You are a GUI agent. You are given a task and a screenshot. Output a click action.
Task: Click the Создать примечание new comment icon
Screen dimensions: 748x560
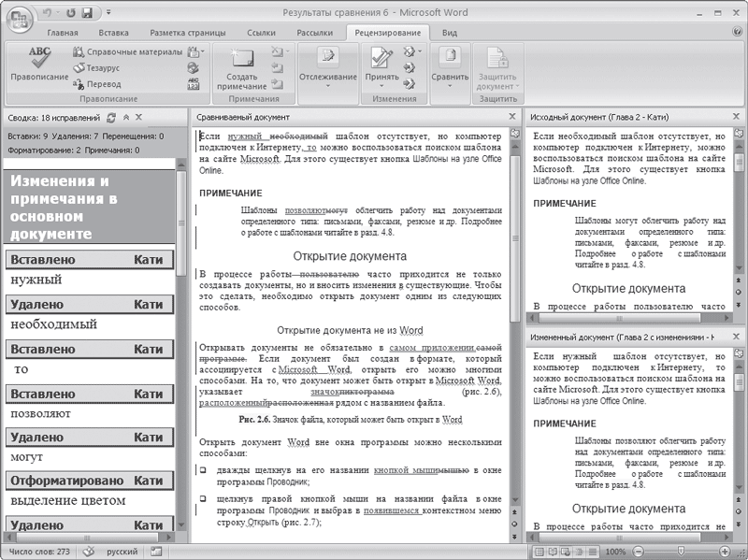point(242,58)
